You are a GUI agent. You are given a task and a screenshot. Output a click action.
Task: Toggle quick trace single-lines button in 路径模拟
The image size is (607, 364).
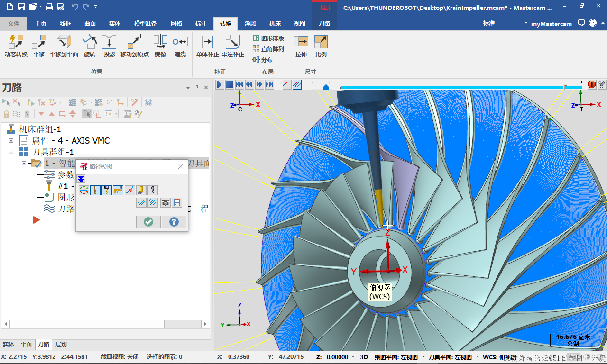coord(141,202)
